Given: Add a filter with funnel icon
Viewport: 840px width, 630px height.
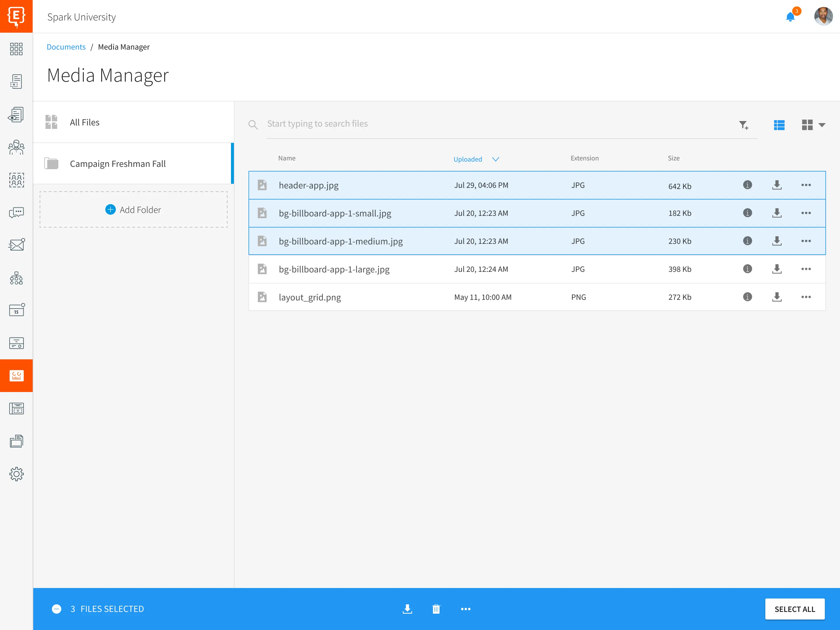Looking at the screenshot, I should coord(743,125).
